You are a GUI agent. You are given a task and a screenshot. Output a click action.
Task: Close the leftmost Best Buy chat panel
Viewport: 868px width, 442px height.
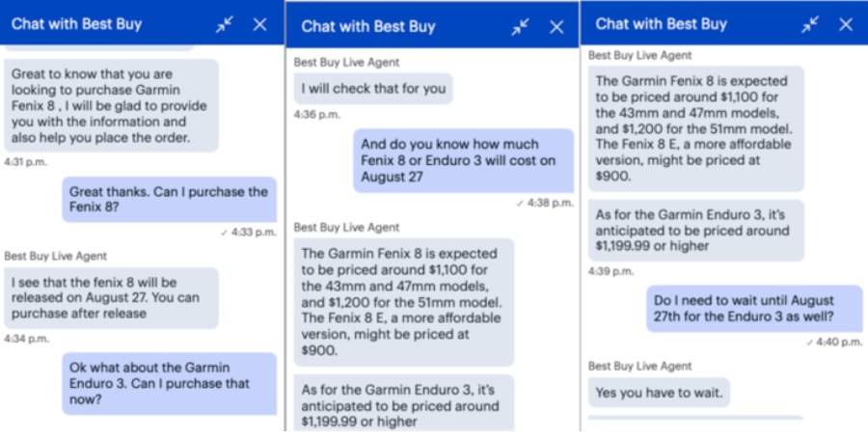(x=259, y=24)
